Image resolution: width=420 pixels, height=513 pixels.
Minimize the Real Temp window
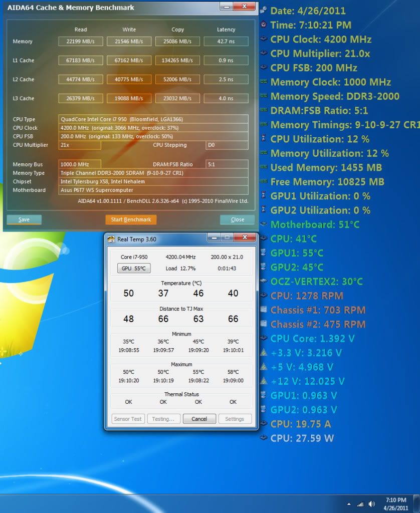tap(214, 237)
